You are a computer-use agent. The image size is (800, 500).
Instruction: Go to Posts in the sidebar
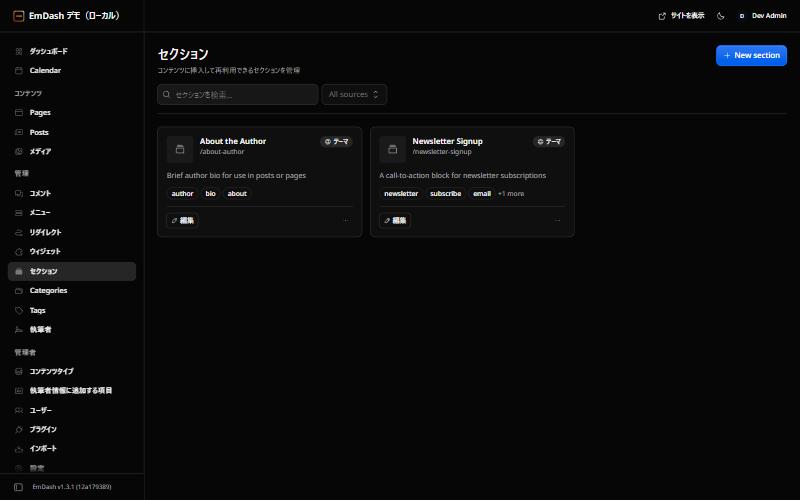click(x=72, y=132)
